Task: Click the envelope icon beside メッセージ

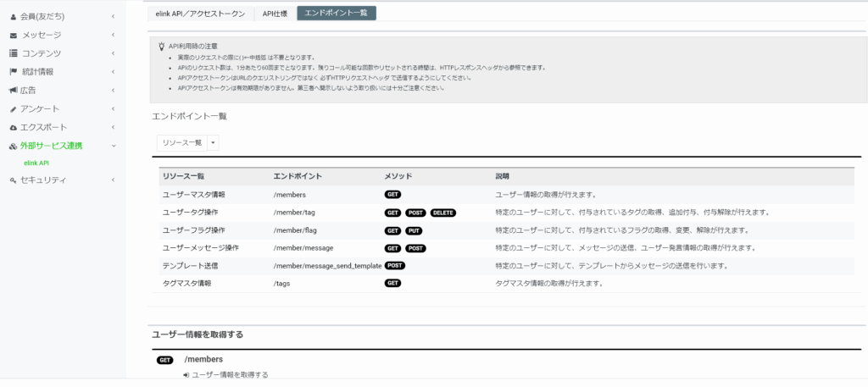Action: coord(13,36)
